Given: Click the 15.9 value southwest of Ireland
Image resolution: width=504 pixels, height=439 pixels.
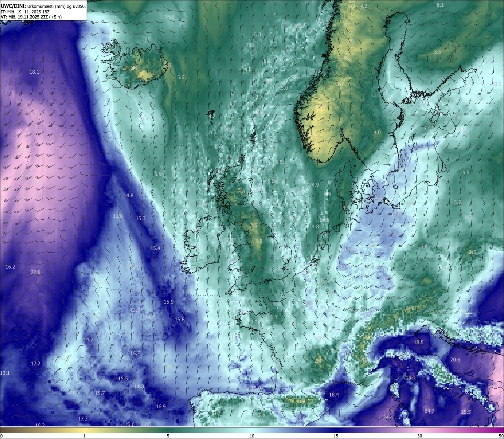Looking at the screenshot, I should click(169, 302).
